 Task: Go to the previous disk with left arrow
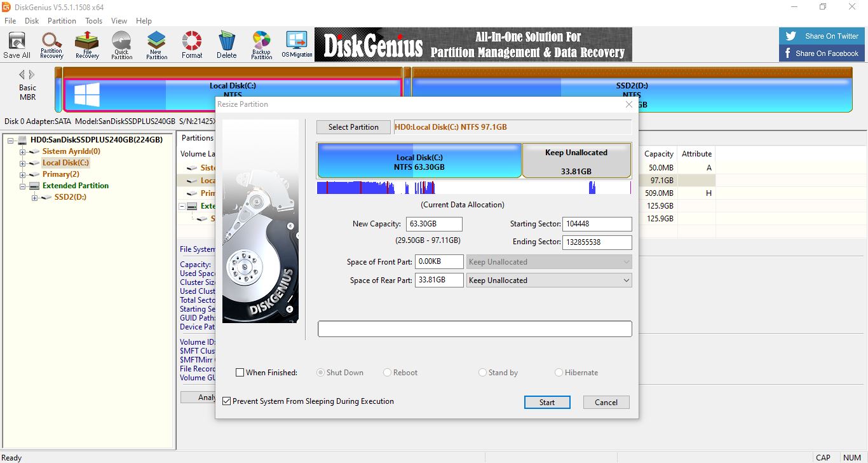(22, 74)
